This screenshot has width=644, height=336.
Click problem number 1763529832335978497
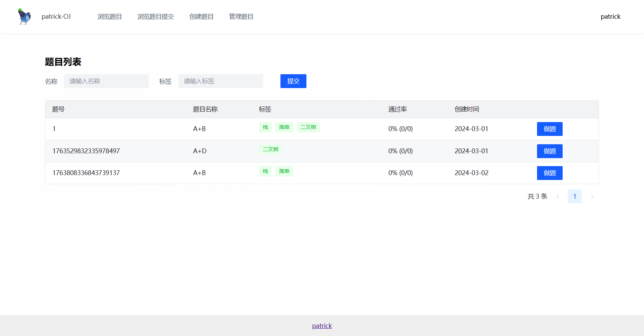[86, 151]
